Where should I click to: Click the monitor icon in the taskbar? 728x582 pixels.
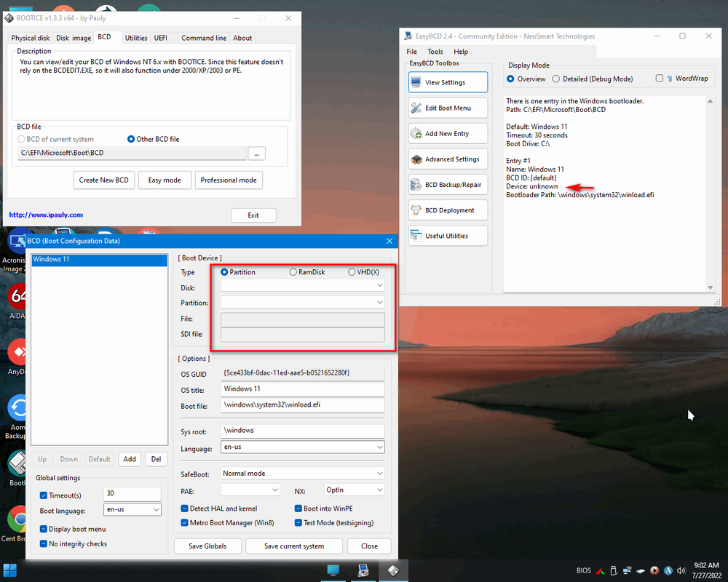(x=333, y=570)
